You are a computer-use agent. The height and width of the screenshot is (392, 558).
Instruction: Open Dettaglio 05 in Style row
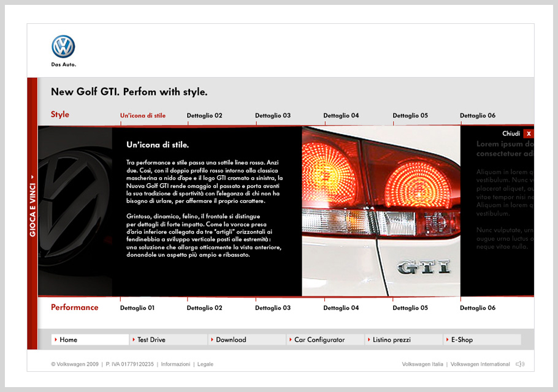(x=410, y=116)
